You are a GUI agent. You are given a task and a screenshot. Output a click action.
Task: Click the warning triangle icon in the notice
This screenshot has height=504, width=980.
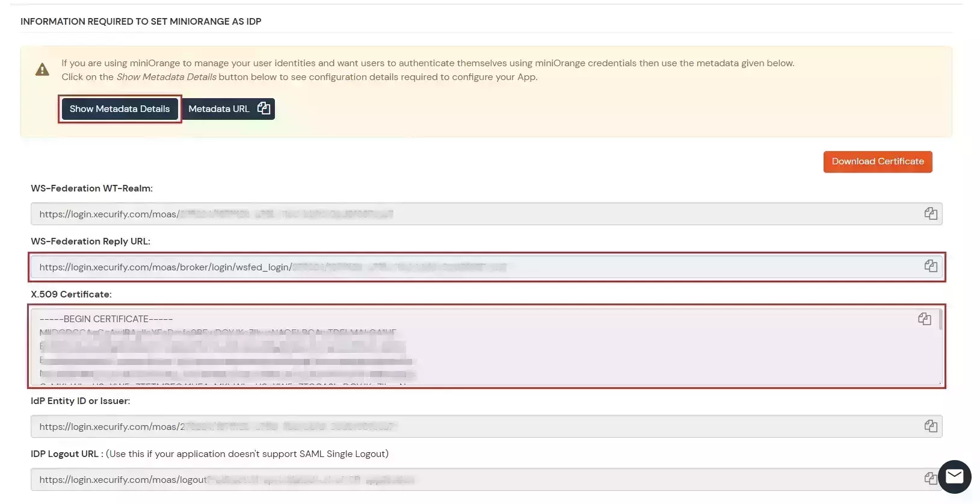pos(42,70)
